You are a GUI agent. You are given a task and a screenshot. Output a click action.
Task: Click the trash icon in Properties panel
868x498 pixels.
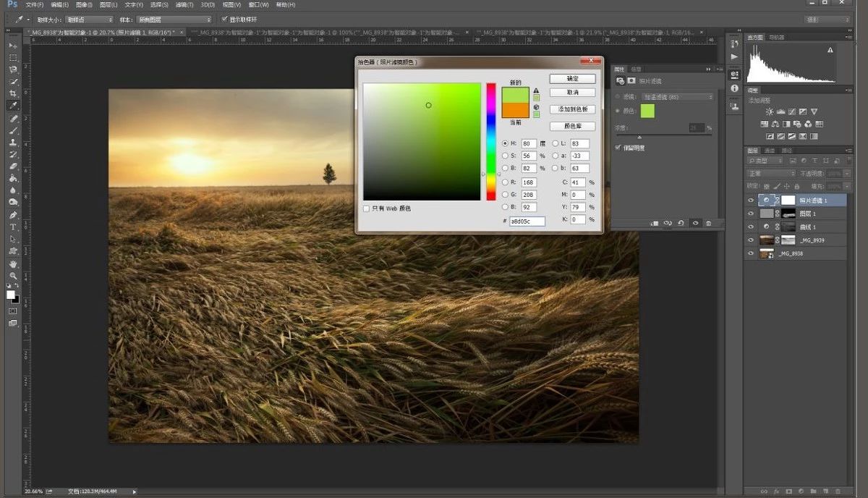click(x=708, y=224)
